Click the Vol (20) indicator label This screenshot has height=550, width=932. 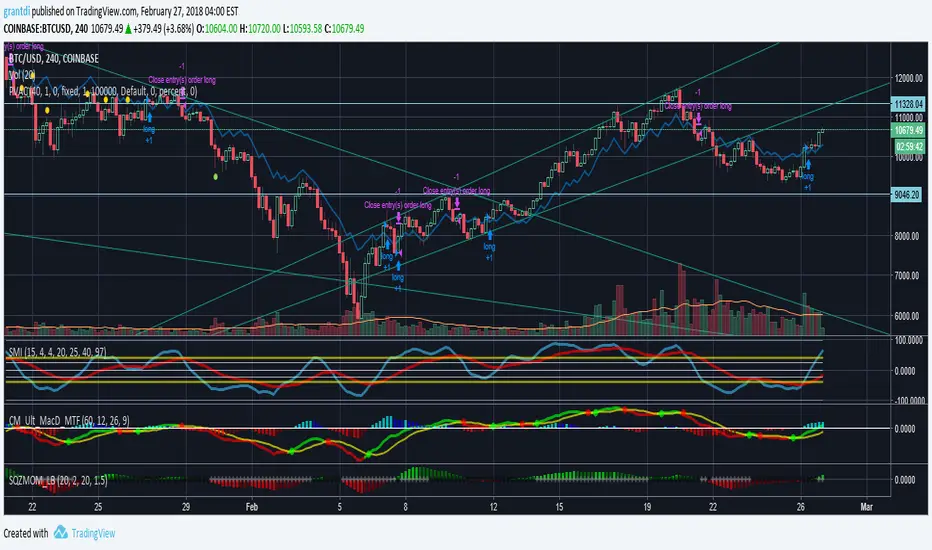tap(22, 75)
